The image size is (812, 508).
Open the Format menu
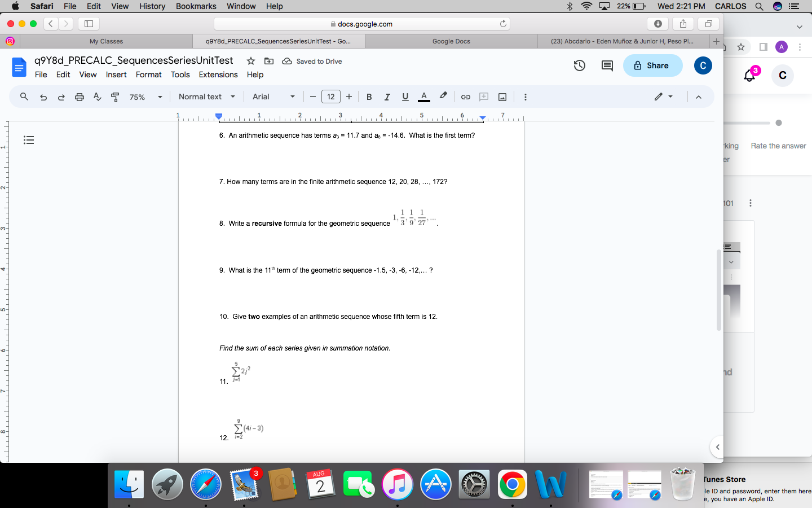[x=148, y=74]
